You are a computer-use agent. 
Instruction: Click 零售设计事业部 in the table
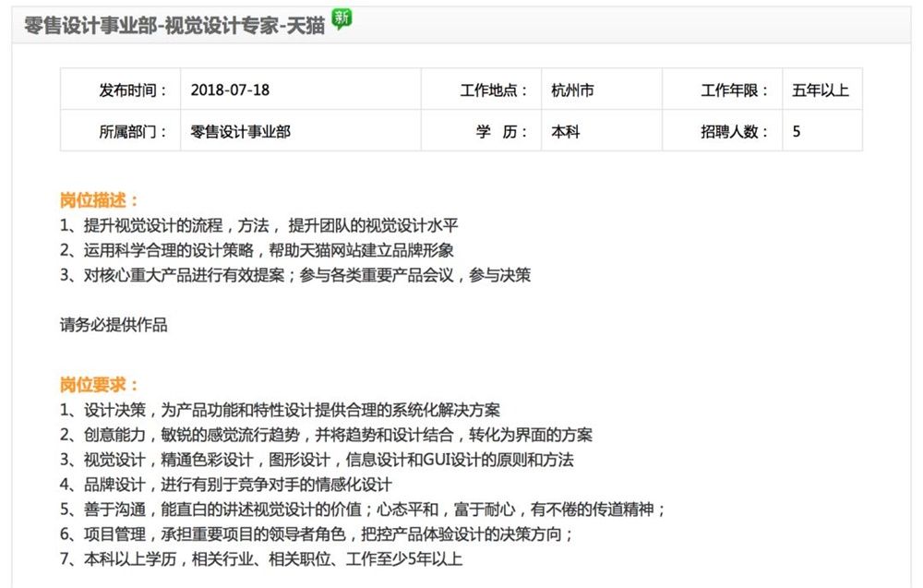point(241,131)
